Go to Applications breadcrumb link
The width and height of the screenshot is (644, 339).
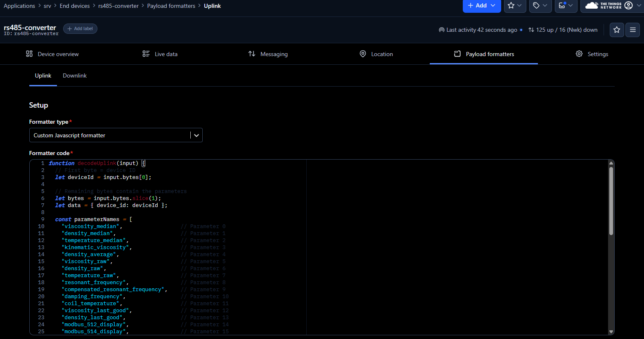(x=19, y=6)
